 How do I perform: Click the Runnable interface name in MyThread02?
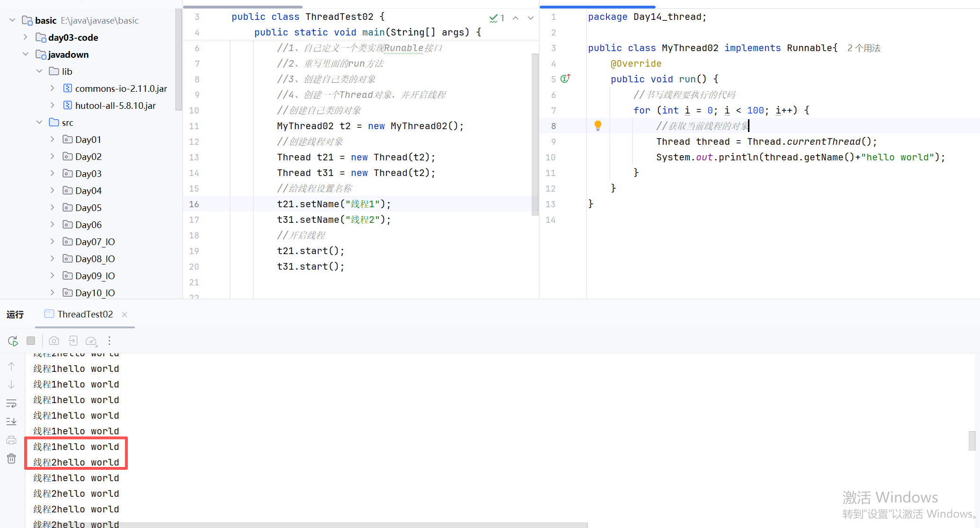(x=810, y=48)
